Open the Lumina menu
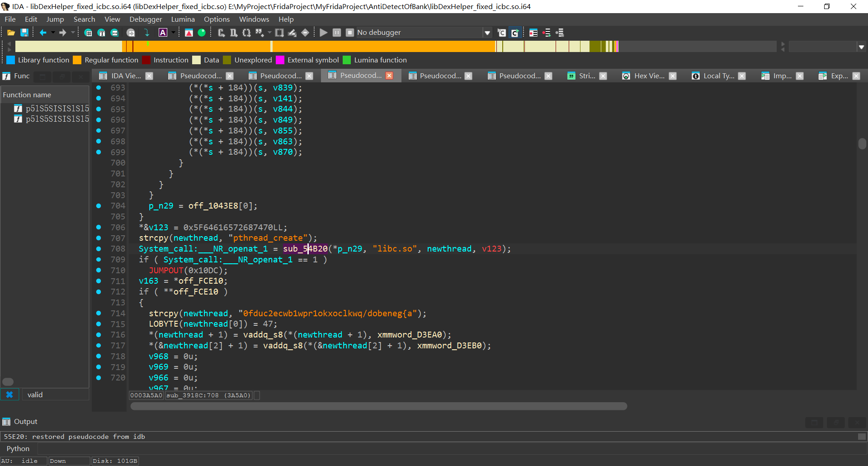 pos(183,19)
